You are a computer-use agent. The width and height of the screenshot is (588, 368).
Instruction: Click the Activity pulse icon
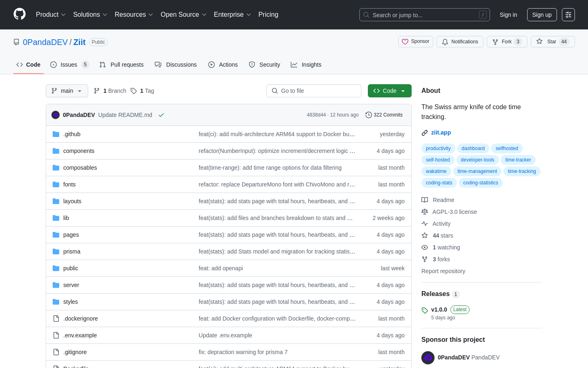click(425, 224)
